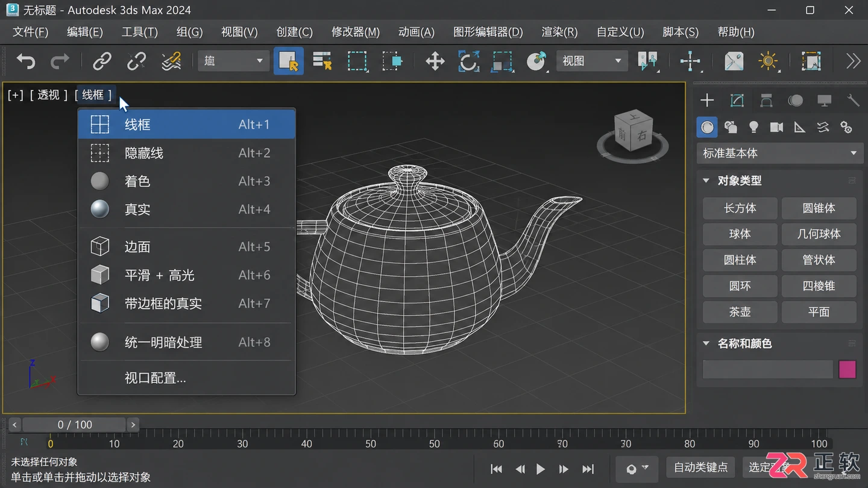This screenshot has height=488, width=868.
Task: Activate the Select and Move tool
Action: [x=435, y=61]
